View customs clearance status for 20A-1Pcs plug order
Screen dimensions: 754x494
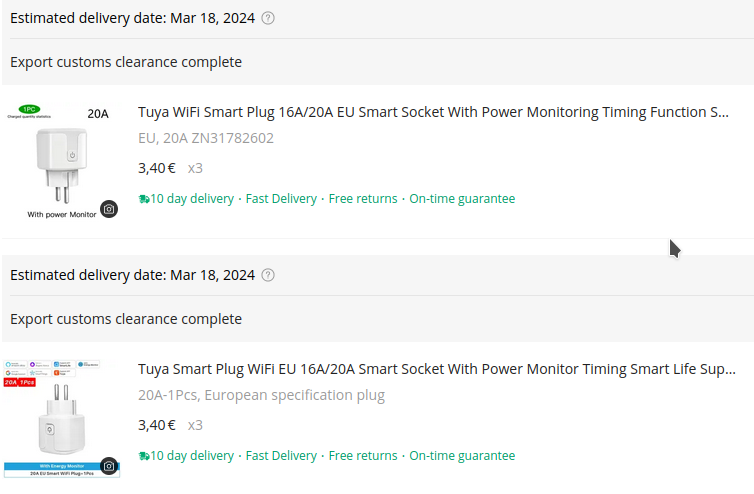(x=126, y=319)
